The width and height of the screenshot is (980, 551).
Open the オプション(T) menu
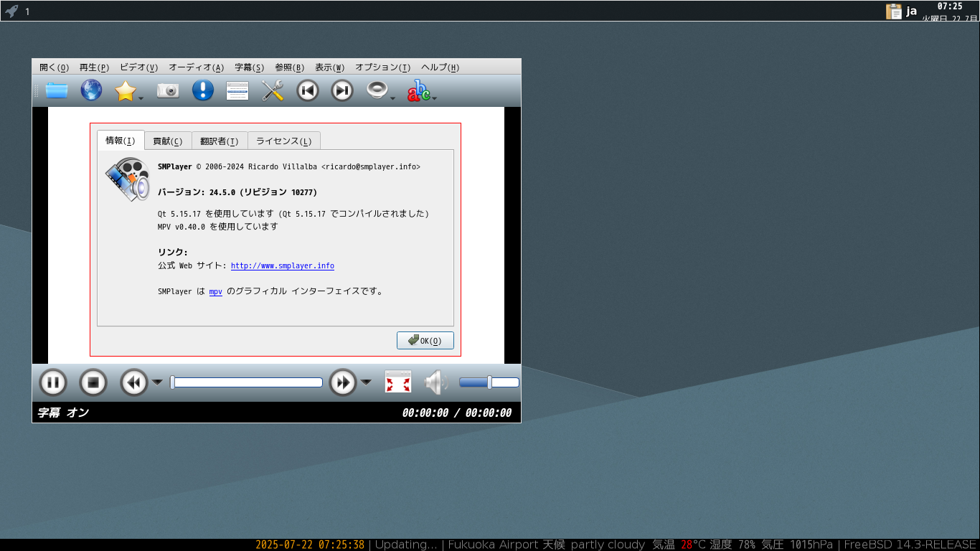[383, 67]
